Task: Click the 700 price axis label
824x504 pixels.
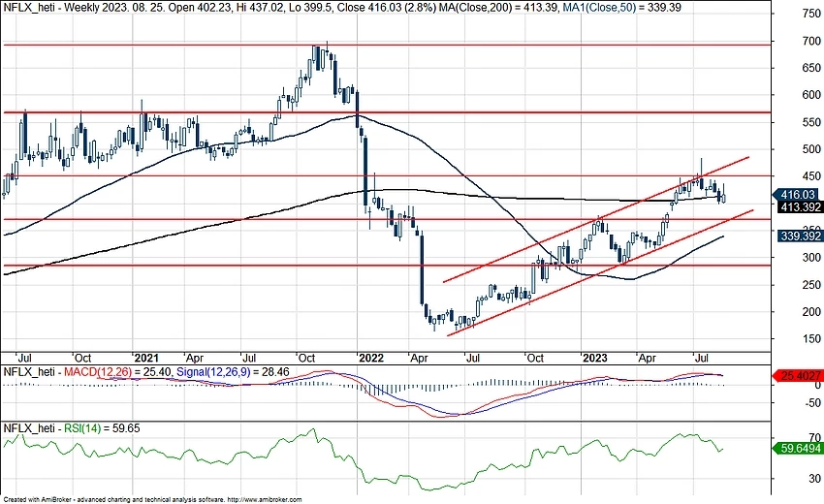Action: [x=811, y=41]
